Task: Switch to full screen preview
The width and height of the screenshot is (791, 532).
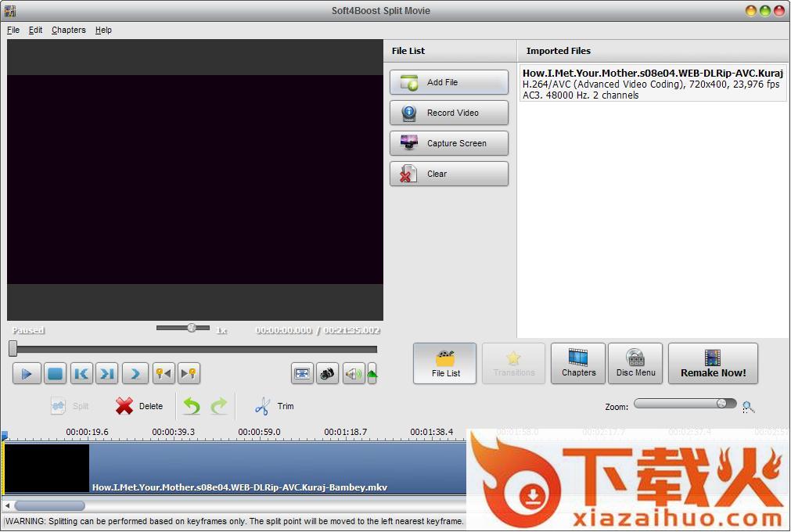Action: 302,374
